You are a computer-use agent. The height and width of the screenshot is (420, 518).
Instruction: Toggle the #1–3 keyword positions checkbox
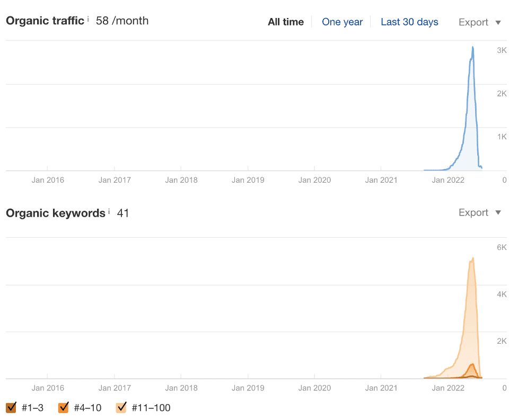(x=11, y=407)
